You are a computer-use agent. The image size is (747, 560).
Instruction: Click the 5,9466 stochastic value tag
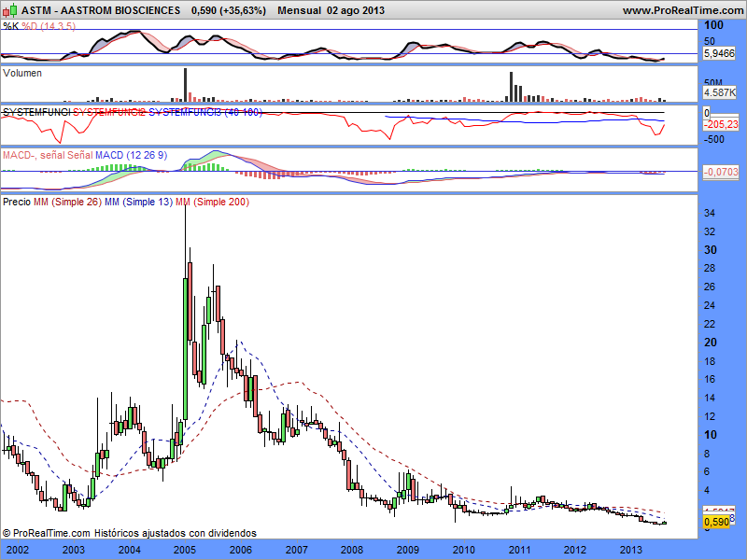pos(719,53)
